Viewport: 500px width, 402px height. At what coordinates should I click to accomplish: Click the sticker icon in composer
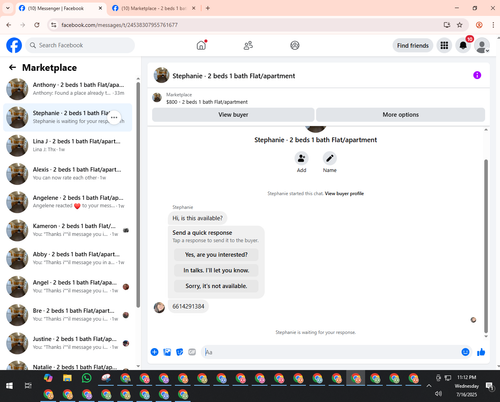pos(179,352)
